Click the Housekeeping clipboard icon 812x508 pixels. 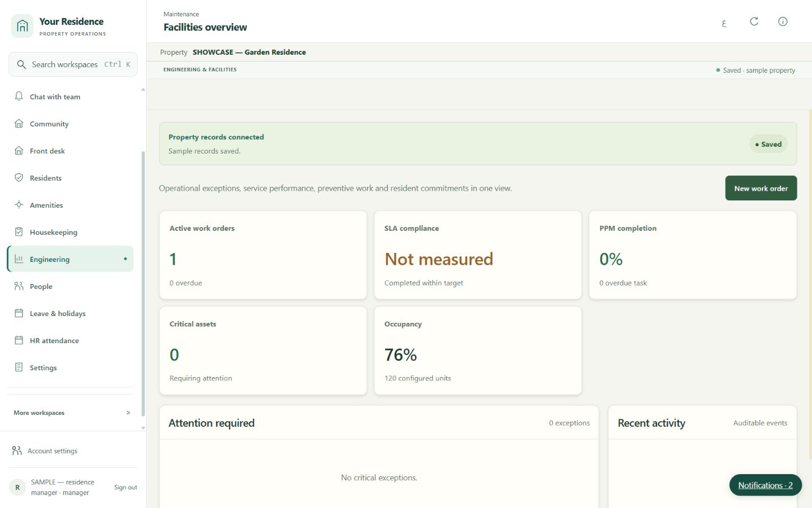(19, 232)
